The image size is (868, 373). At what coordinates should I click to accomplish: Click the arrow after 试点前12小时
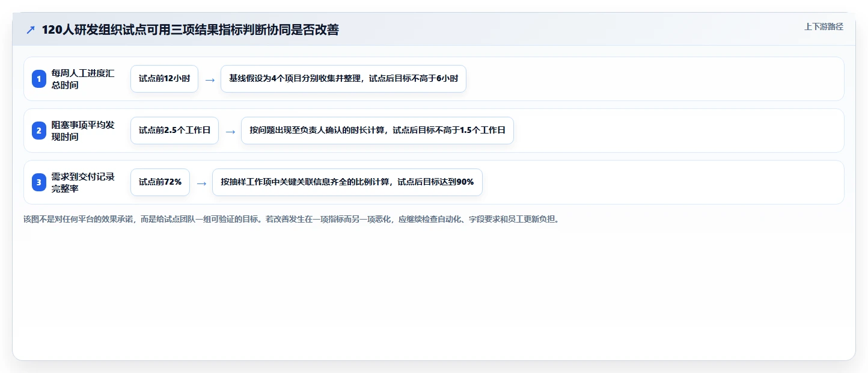click(x=210, y=79)
